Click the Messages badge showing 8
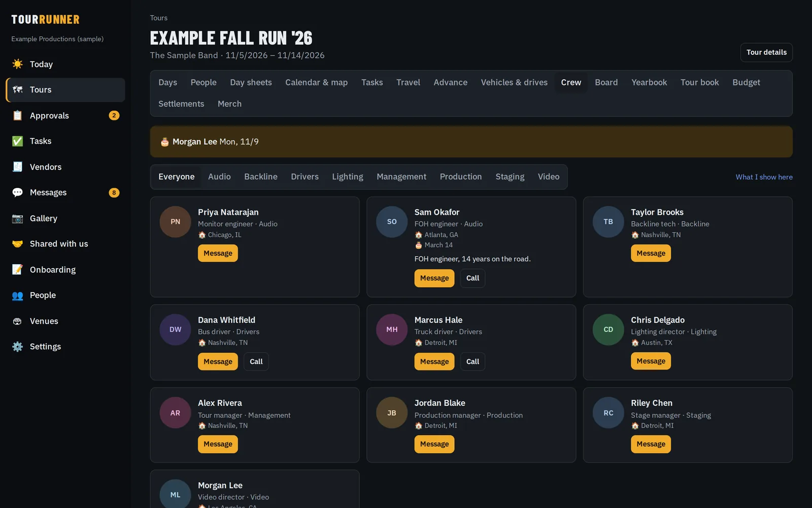This screenshot has width=812, height=508. pyautogui.click(x=114, y=193)
